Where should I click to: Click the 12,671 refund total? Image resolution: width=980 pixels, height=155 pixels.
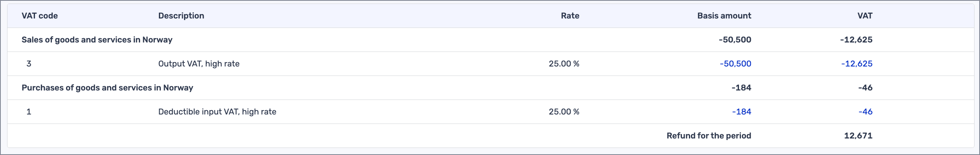point(858,136)
